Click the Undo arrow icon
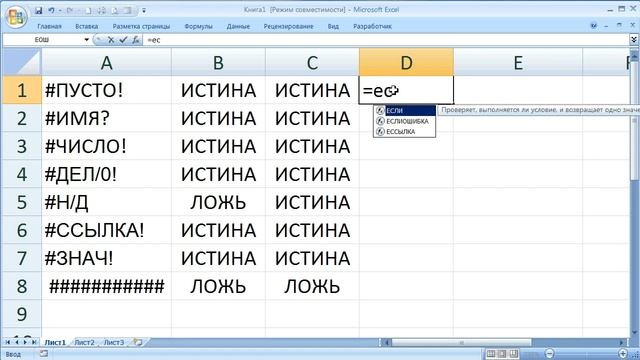This screenshot has width=640, height=360. click(x=51, y=11)
